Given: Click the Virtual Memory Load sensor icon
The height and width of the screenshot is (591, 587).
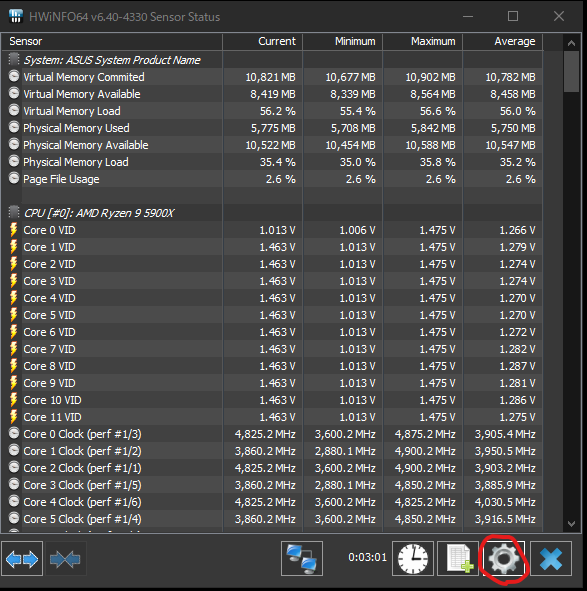Looking at the screenshot, I should (14, 110).
